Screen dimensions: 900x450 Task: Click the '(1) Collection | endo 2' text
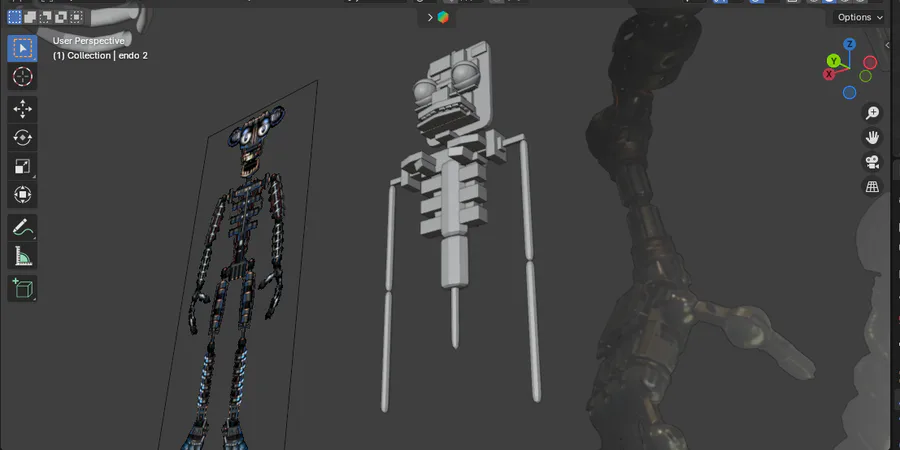(100, 56)
